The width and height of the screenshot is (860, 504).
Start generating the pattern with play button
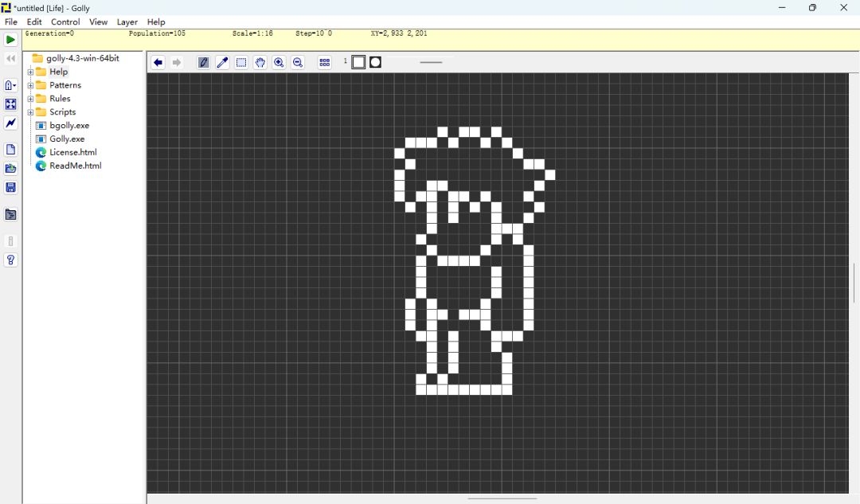click(10, 40)
